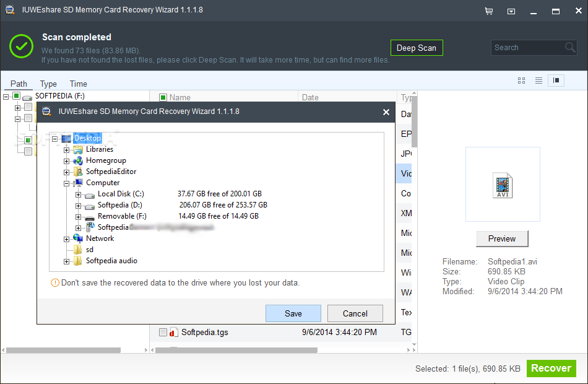Click the SOFTPEDIA (F:) drive icon in Path tree
The image size is (588, 384).
27,97
